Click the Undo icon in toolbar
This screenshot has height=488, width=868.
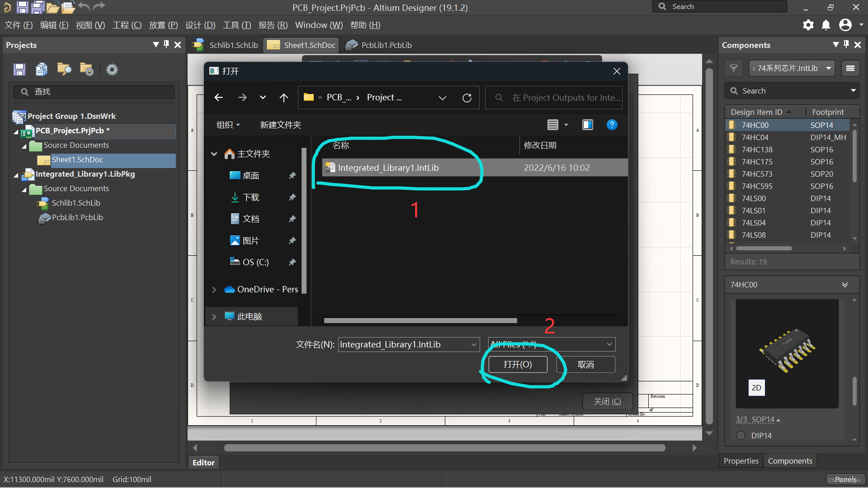84,7
